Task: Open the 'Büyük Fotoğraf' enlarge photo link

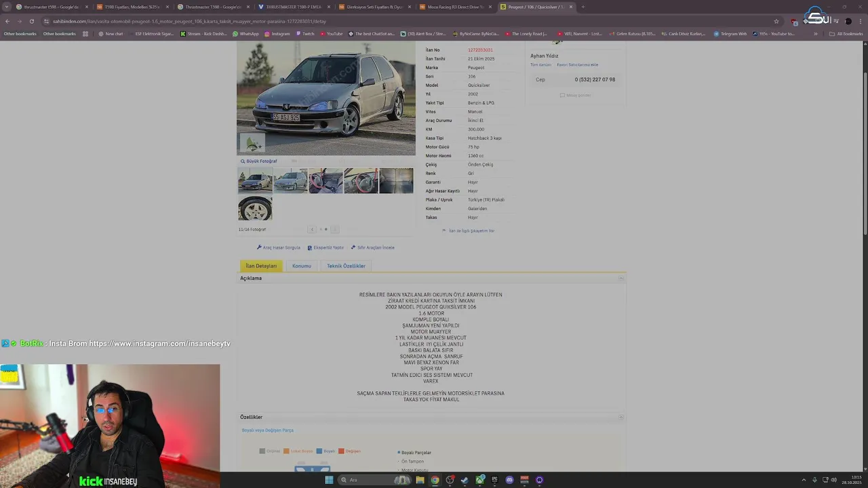Action: coord(259,161)
